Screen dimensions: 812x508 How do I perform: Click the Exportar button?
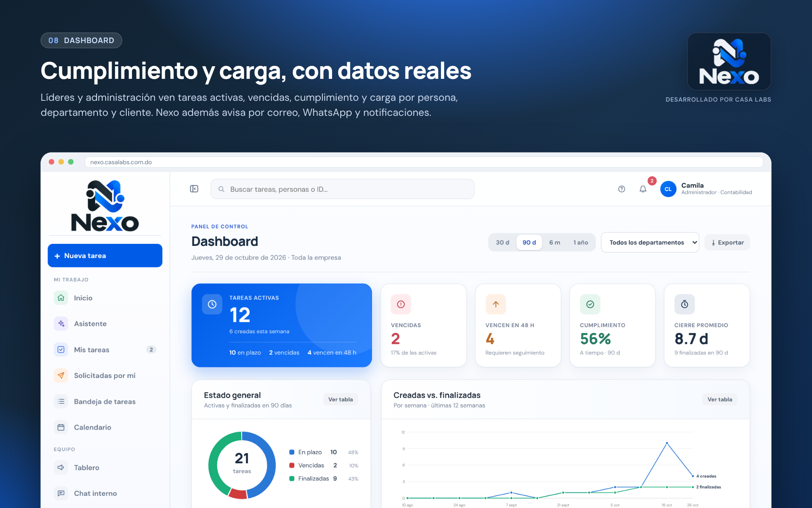point(727,242)
